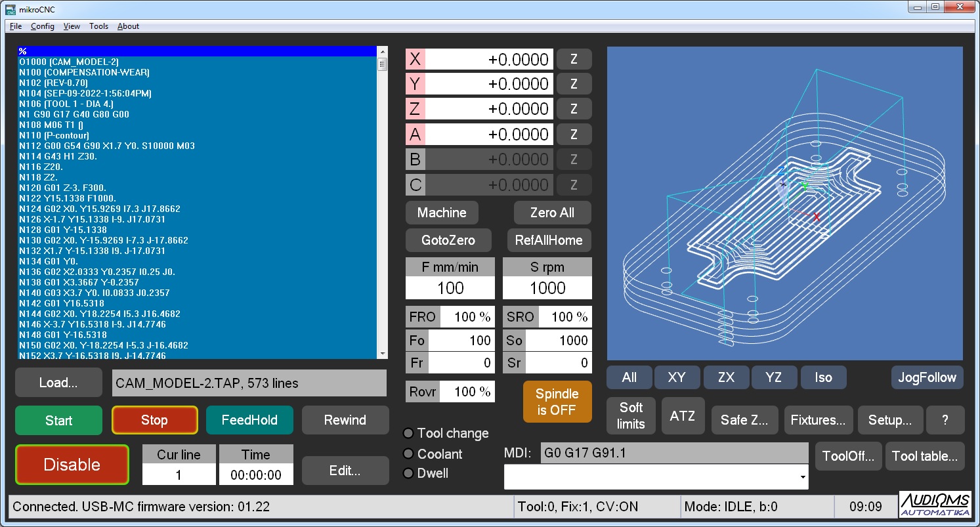Select G-code line N120 G01 Z-3. F300.
Viewport: 980px width, 527px height.
[x=66, y=188]
